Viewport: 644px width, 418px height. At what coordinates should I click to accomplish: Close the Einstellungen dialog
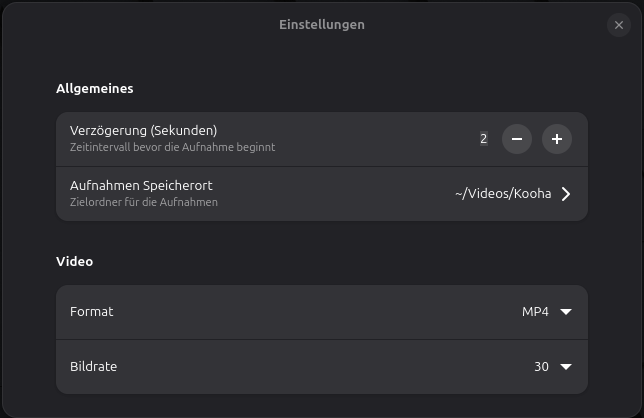click(619, 25)
